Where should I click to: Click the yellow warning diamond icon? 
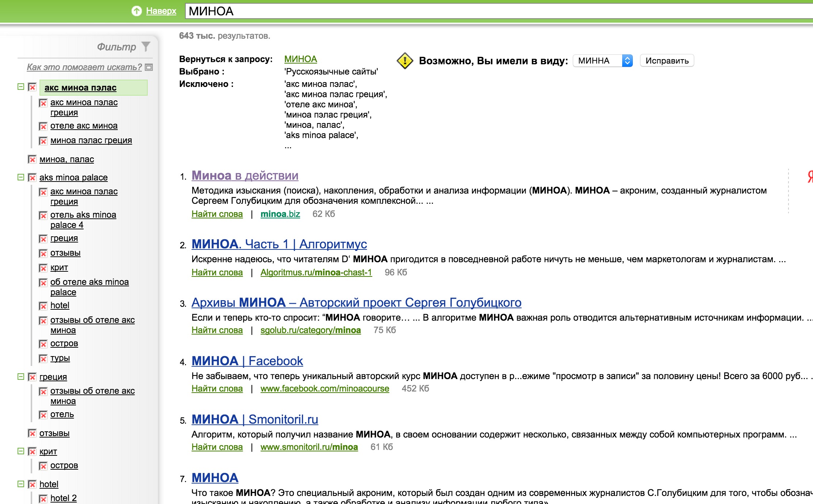pyautogui.click(x=405, y=61)
